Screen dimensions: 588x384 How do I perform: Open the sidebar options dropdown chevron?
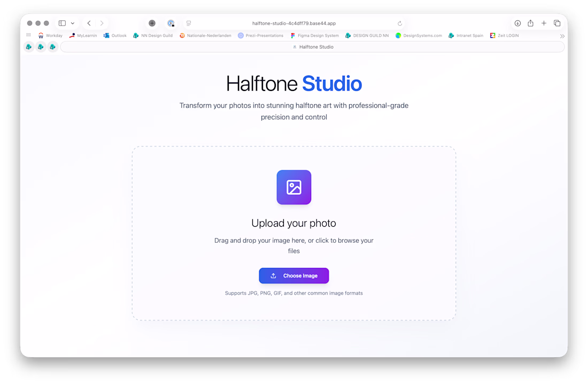click(x=73, y=24)
